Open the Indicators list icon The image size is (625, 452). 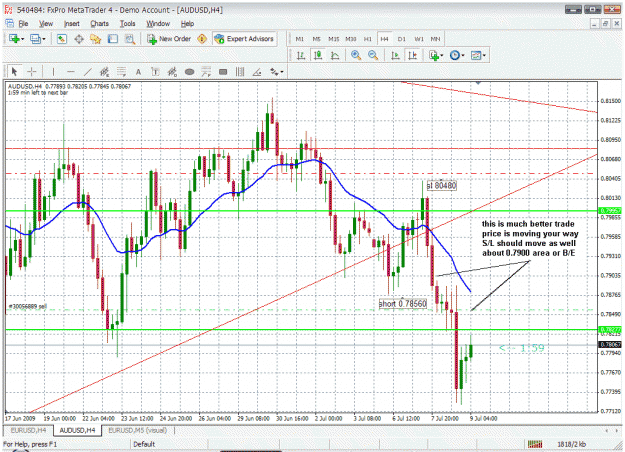(x=434, y=55)
